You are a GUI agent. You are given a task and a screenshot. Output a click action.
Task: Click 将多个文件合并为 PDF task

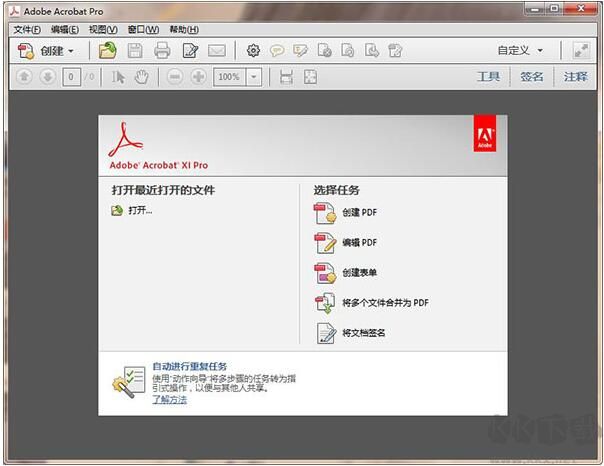coord(371,303)
